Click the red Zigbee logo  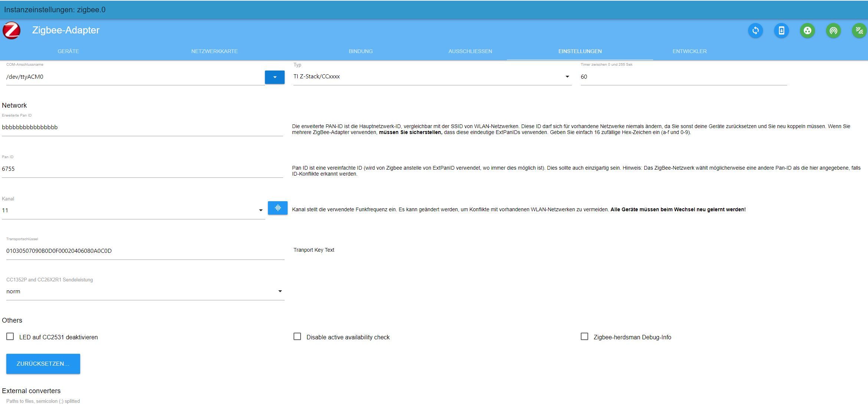pyautogui.click(x=12, y=30)
